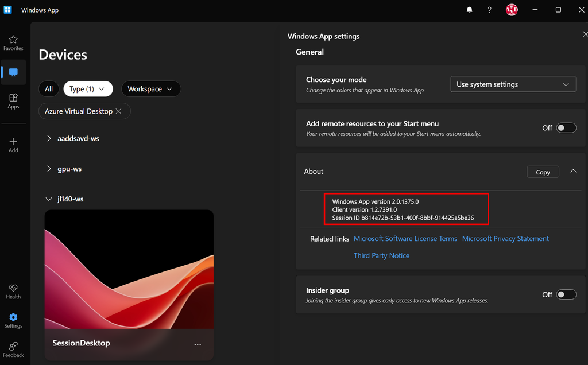
Task: Open the Feedback icon in sidebar
Action: tap(13, 350)
